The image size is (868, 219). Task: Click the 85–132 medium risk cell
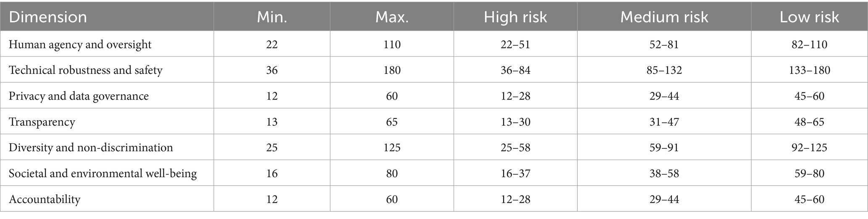(x=664, y=70)
